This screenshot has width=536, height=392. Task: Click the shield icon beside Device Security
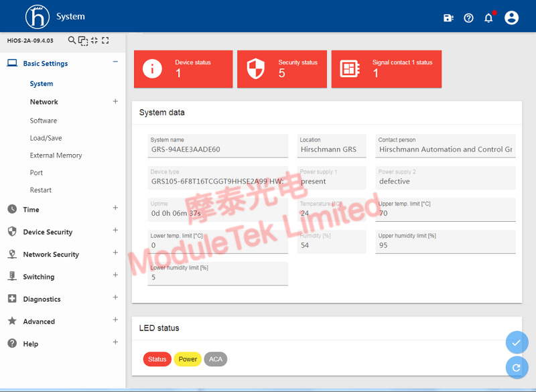tap(12, 232)
